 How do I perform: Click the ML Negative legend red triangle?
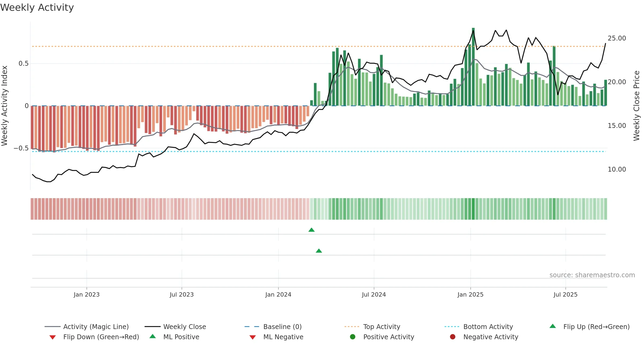[x=253, y=337]
